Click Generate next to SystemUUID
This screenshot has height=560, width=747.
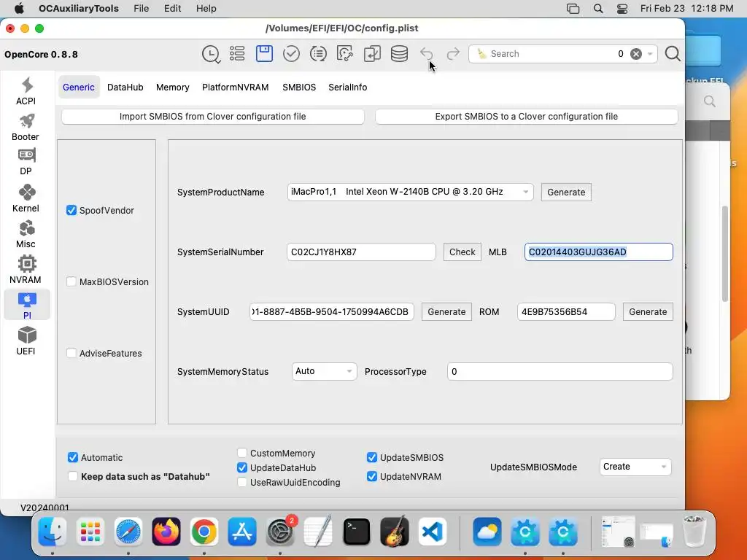[446, 312]
